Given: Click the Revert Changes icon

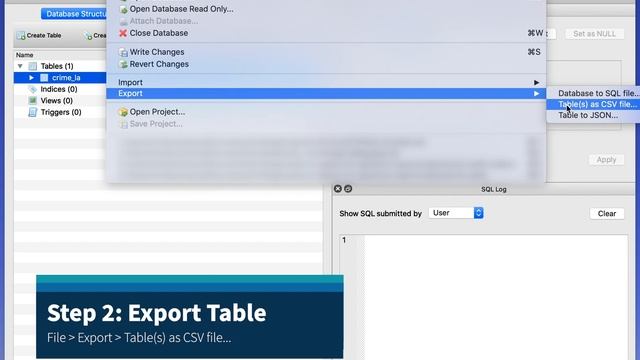Looking at the screenshot, I should [123, 64].
